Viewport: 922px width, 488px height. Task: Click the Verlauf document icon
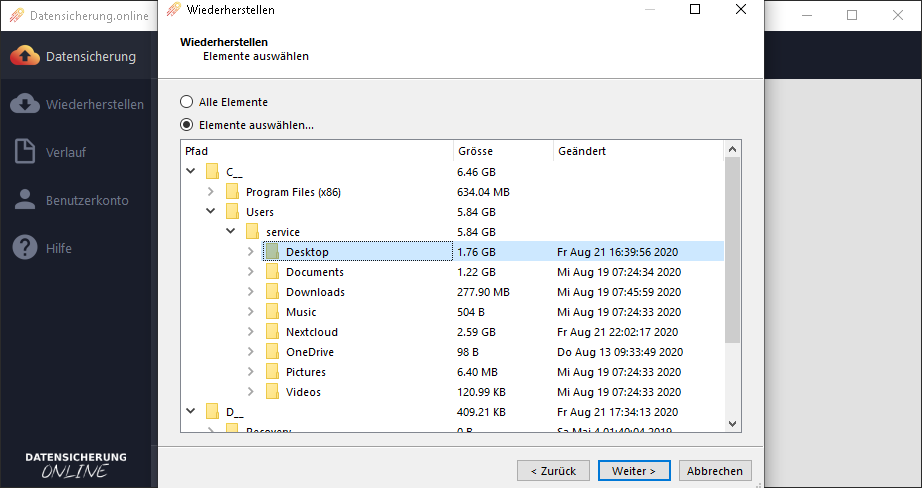point(25,152)
